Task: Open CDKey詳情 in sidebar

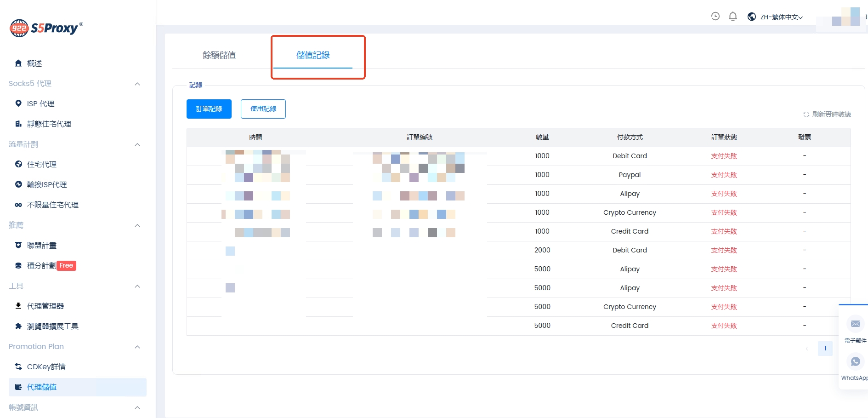Action: click(x=46, y=366)
